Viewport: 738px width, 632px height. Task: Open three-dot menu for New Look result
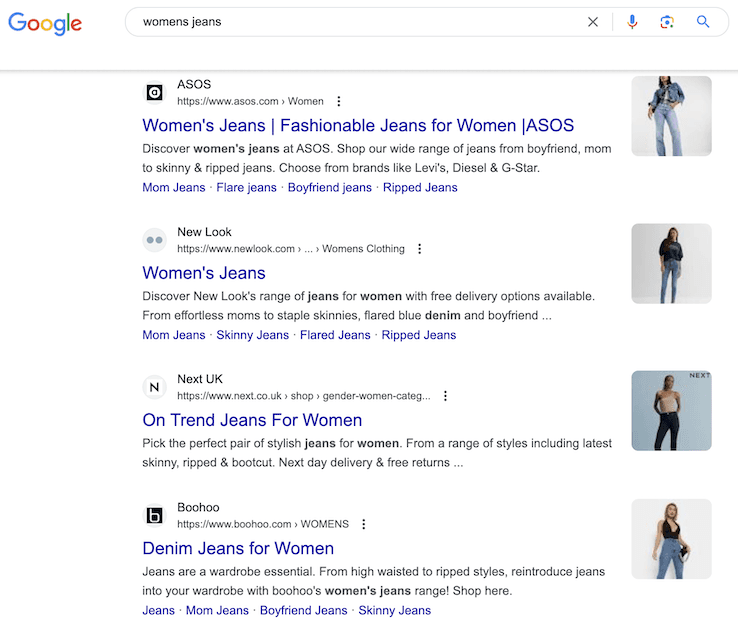click(420, 249)
